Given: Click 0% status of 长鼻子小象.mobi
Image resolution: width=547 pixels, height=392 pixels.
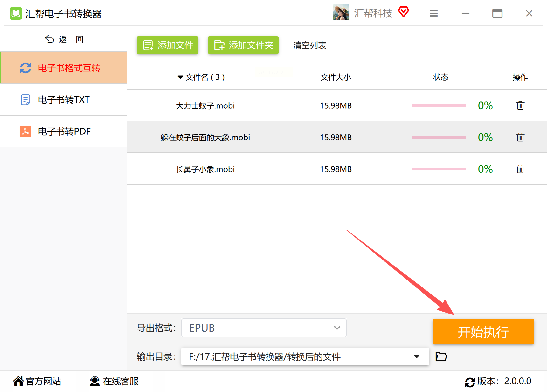Looking at the screenshot, I should click(x=485, y=169).
